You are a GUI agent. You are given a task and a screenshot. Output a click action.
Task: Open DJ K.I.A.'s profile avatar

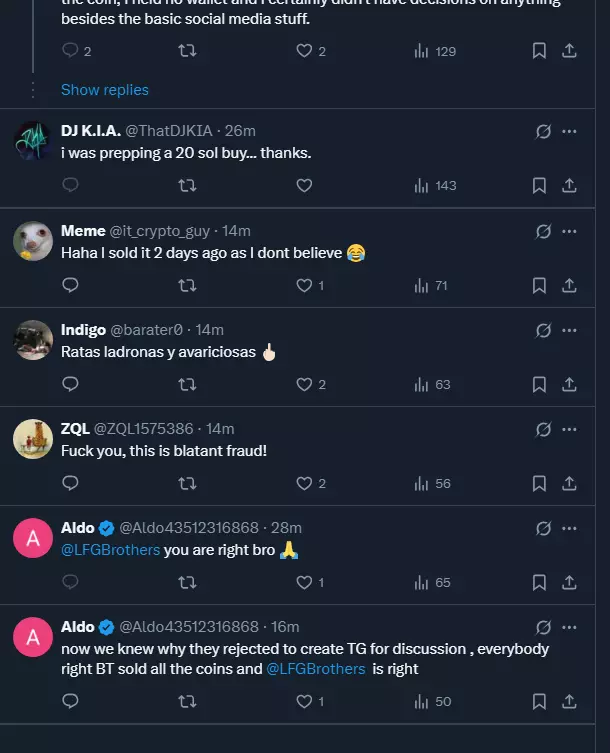pos(33,141)
